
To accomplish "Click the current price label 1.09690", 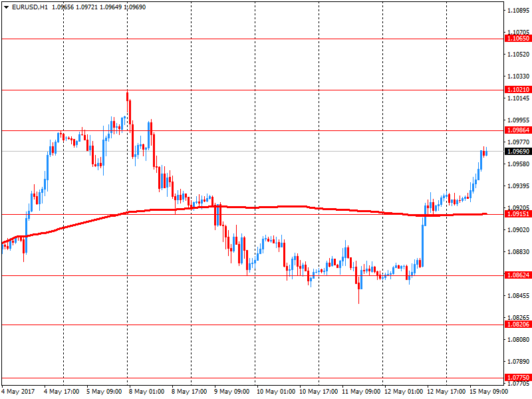I will (518, 152).
